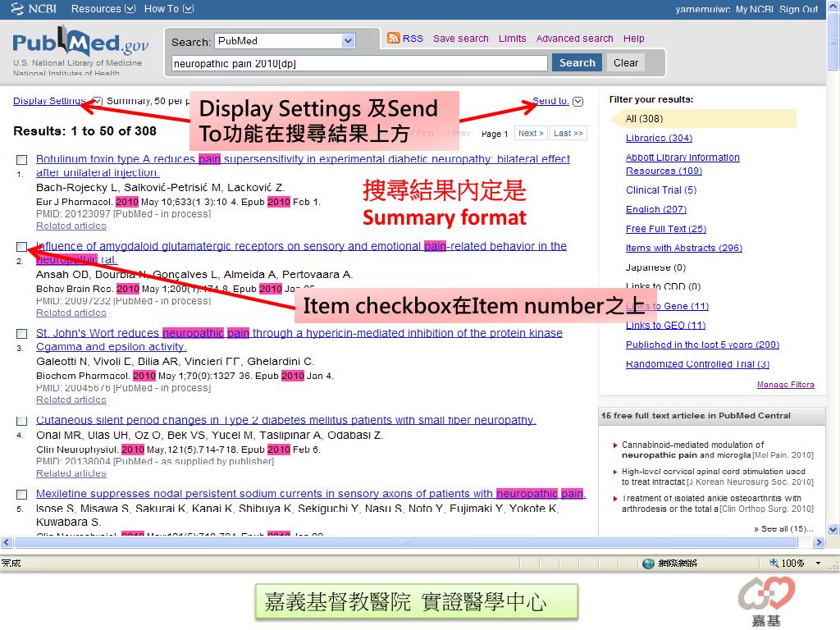Click the vertical scrollbar down arrow
Image resolution: width=840 pixels, height=630 pixels.
click(833, 529)
